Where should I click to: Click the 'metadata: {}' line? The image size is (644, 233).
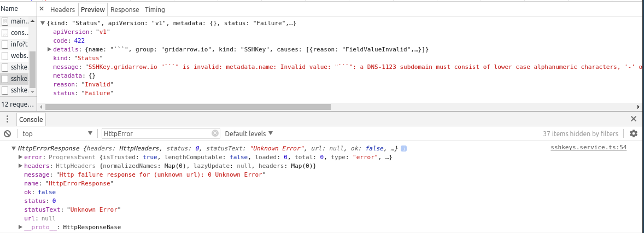click(x=74, y=75)
